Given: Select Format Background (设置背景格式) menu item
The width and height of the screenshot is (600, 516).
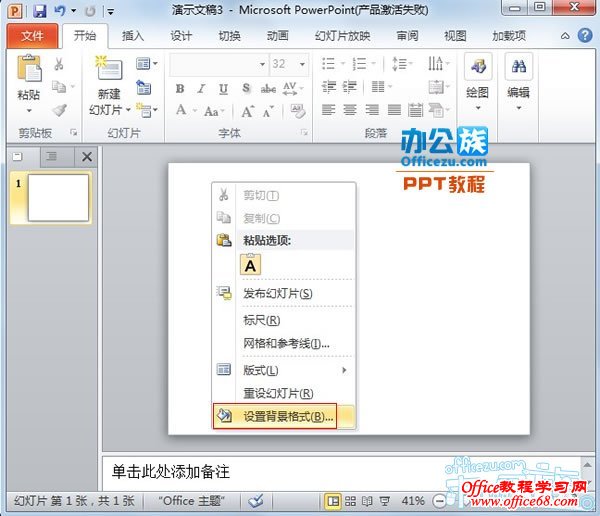Looking at the screenshot, I should [285, 416].
